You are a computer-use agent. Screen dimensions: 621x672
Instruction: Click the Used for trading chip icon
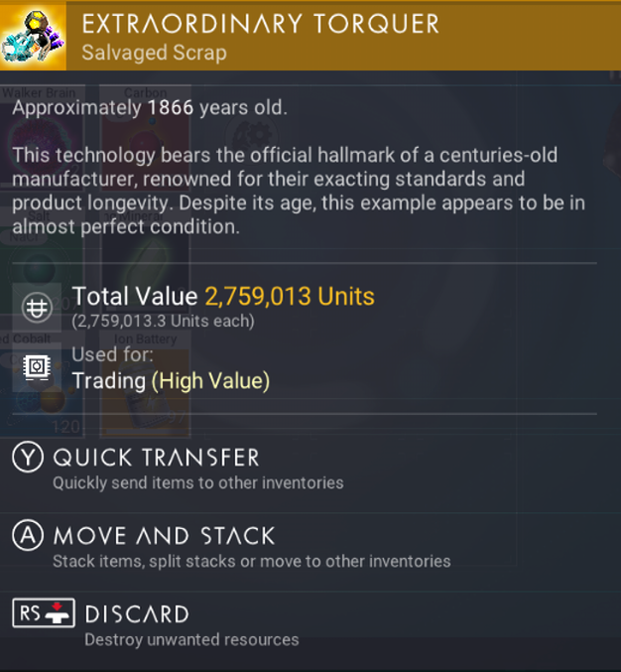click(x=37, y=367)
